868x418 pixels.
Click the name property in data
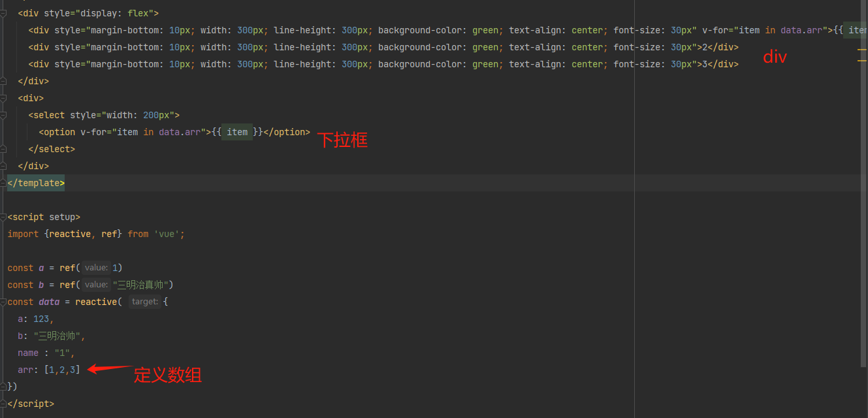pyautogui.click(x=28, y=353)
